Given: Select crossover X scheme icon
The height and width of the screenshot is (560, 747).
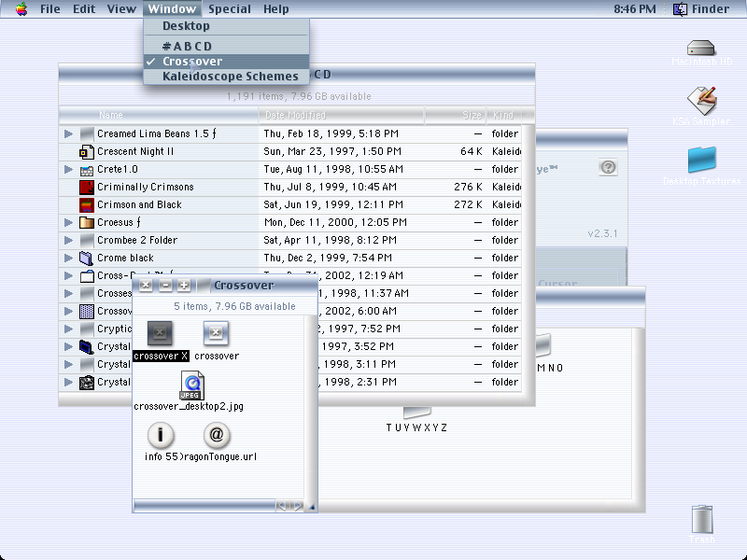Looking at the screenshot, I should click(x=160, y=333).
